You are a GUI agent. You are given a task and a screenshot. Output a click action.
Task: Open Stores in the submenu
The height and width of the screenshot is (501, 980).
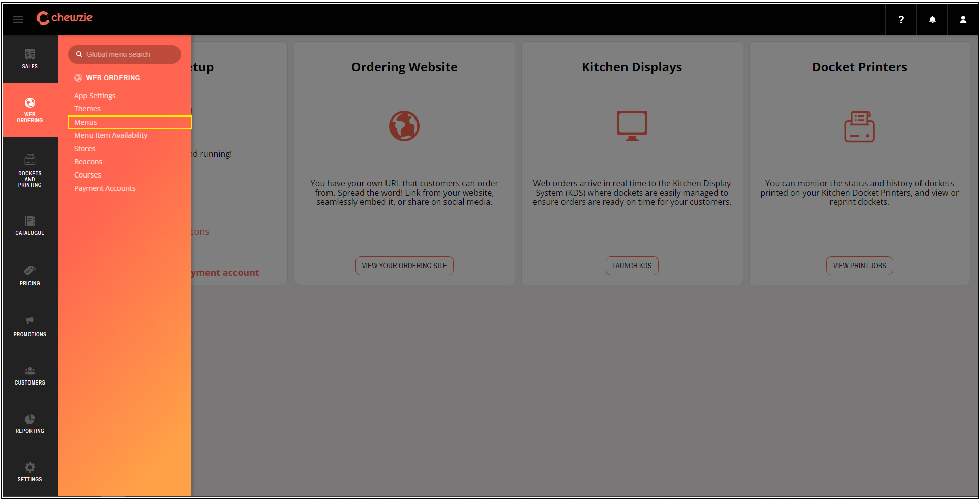tap(85, 149)
